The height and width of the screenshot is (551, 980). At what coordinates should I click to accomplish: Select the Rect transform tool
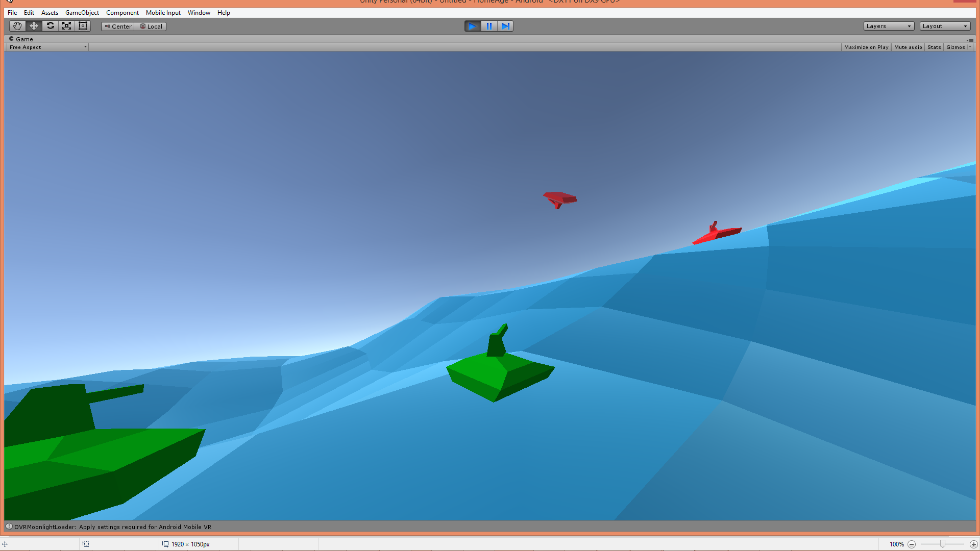[x=83, y=26]
